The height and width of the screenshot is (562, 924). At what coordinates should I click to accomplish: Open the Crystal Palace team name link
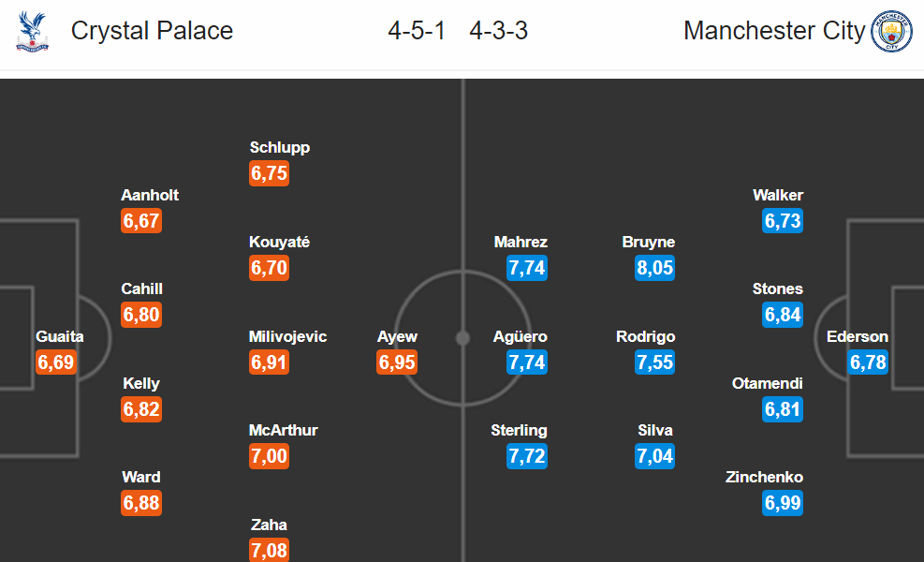152,31
